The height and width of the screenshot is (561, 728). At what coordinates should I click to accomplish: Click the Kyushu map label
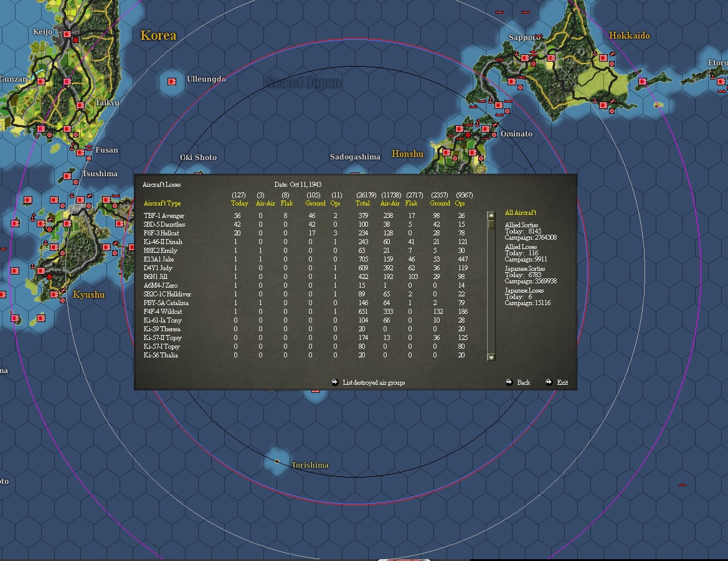(x=88, y=295)
